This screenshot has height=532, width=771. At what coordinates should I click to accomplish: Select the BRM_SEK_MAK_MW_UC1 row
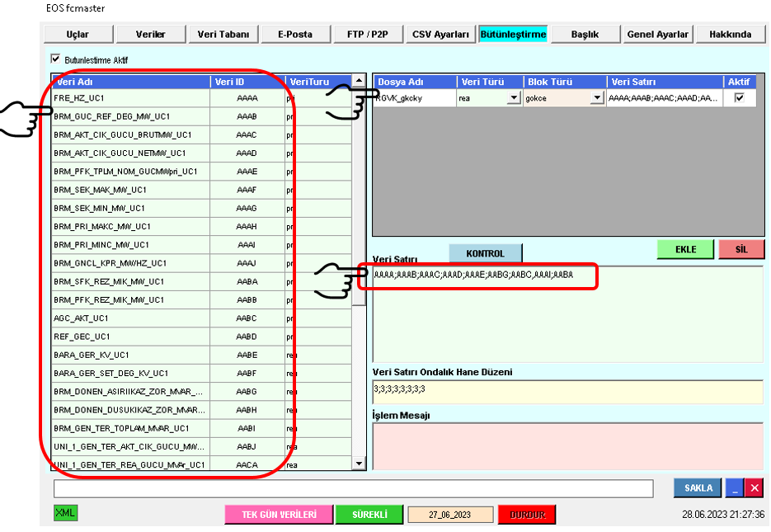click(201, 190)
